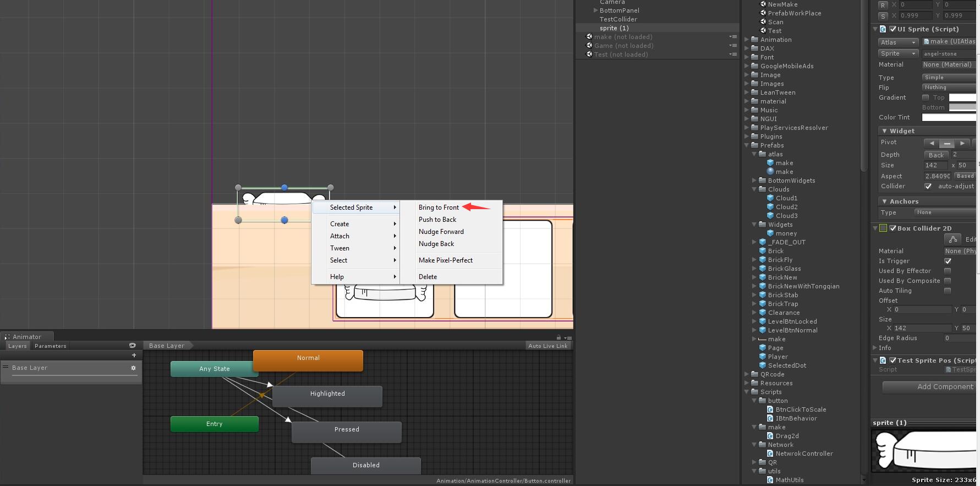
Task: Select the BrickGlass prefab icon
Action: click(763, 269)
